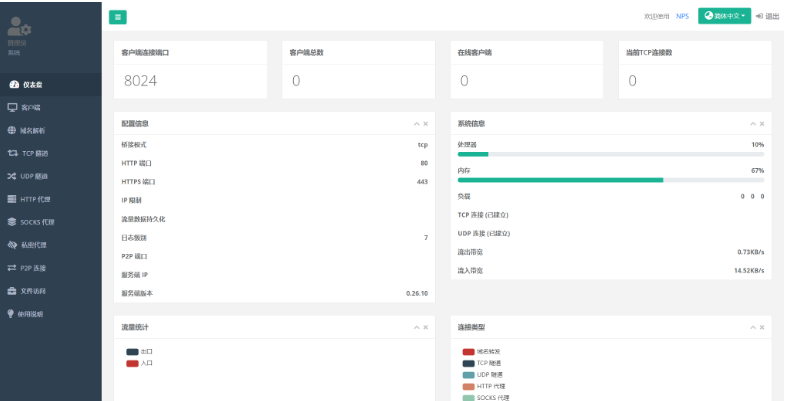Image resolution: width=787 pixels, height=401 pixels.
Task: Click the globe icon for 域名解析
Action: click(12, 130)
